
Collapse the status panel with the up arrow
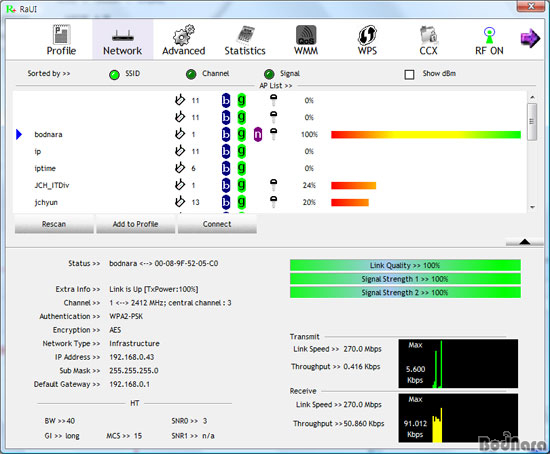(525, 241)
